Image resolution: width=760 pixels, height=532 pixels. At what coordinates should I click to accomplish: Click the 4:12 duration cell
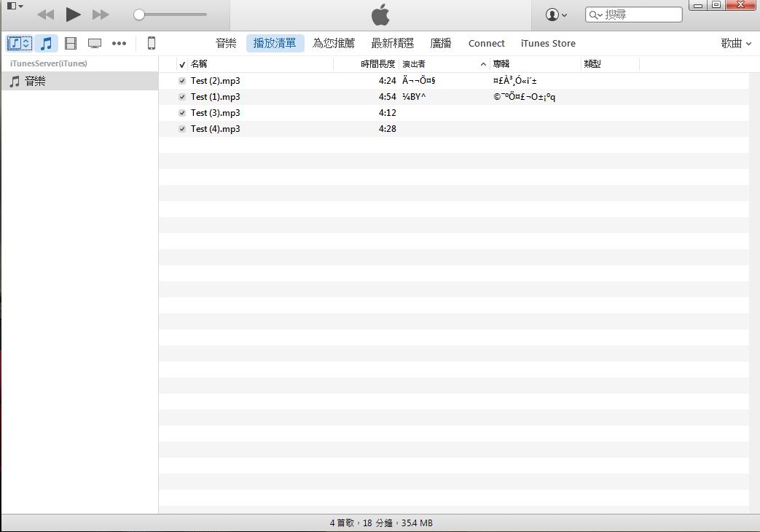(387, 113)
